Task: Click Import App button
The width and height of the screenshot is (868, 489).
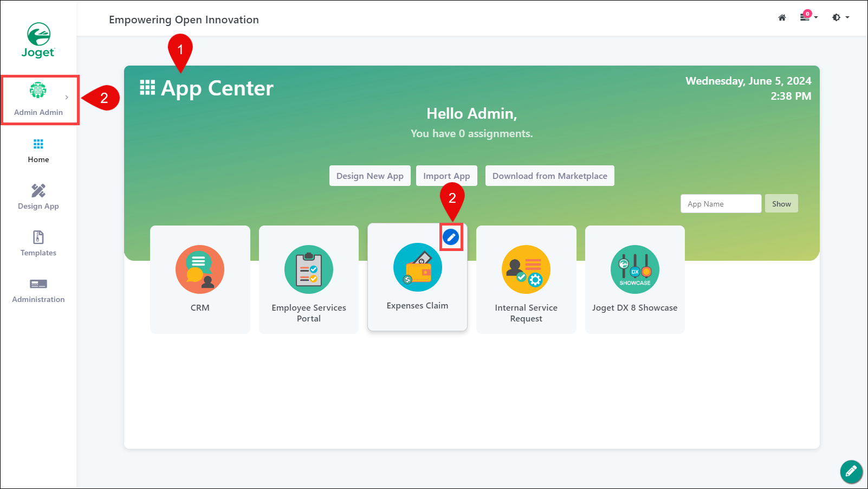Action: [446, 176]
